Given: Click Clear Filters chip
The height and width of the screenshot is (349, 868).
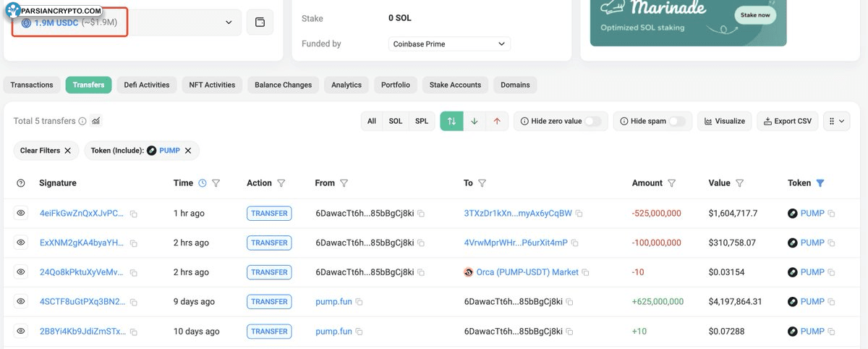Looking at the screenshot, I should click(46, 151).
